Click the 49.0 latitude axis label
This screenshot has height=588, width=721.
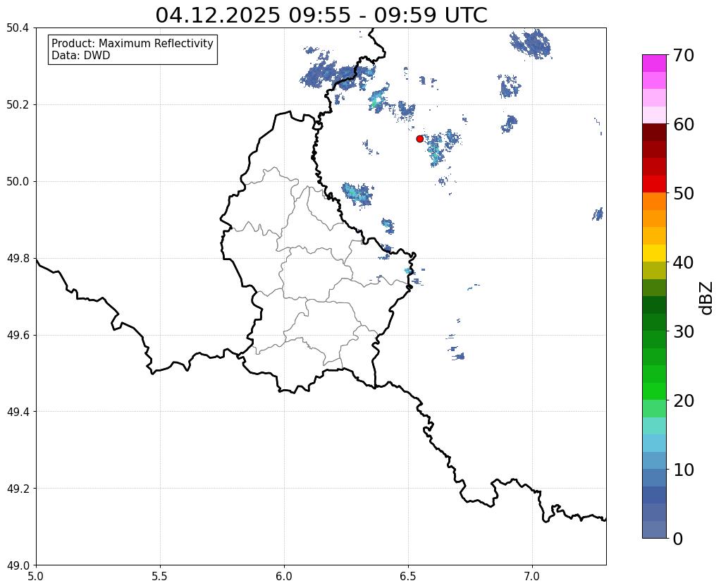click(x=18, y=565)
